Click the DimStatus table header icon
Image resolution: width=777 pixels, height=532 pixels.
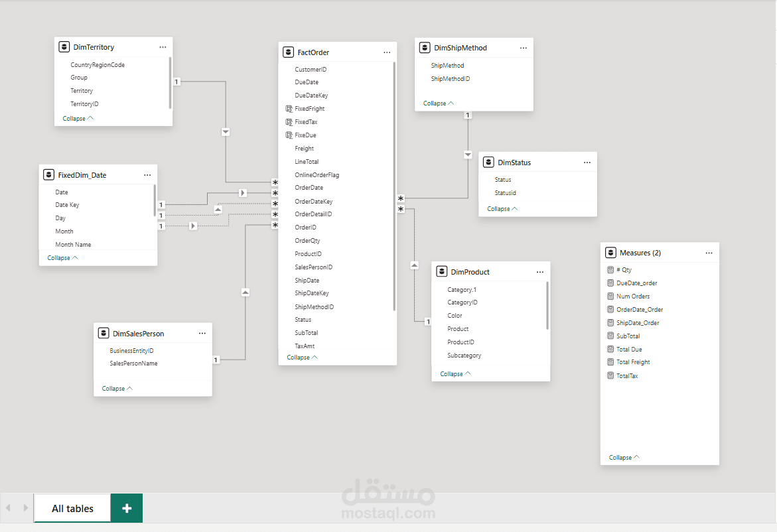click(x=488, y=162)
